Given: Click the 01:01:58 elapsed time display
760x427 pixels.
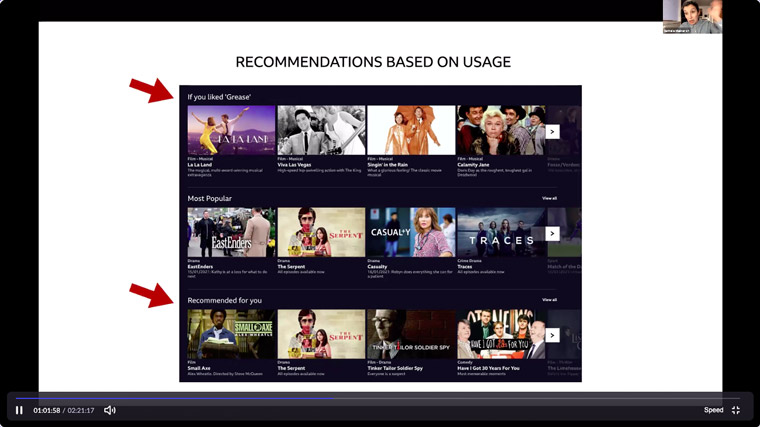Looking at the screenshot, I should pyautogui.click(x=47, y=411).
